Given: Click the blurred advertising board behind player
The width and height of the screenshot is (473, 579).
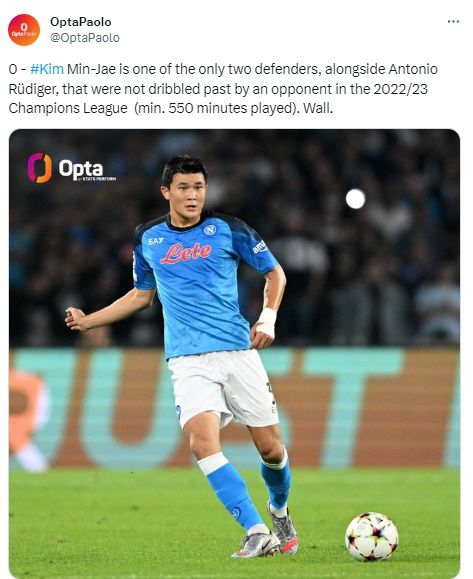Looking at the screenshot, I should pyautogui.click(x=234, y=407).
